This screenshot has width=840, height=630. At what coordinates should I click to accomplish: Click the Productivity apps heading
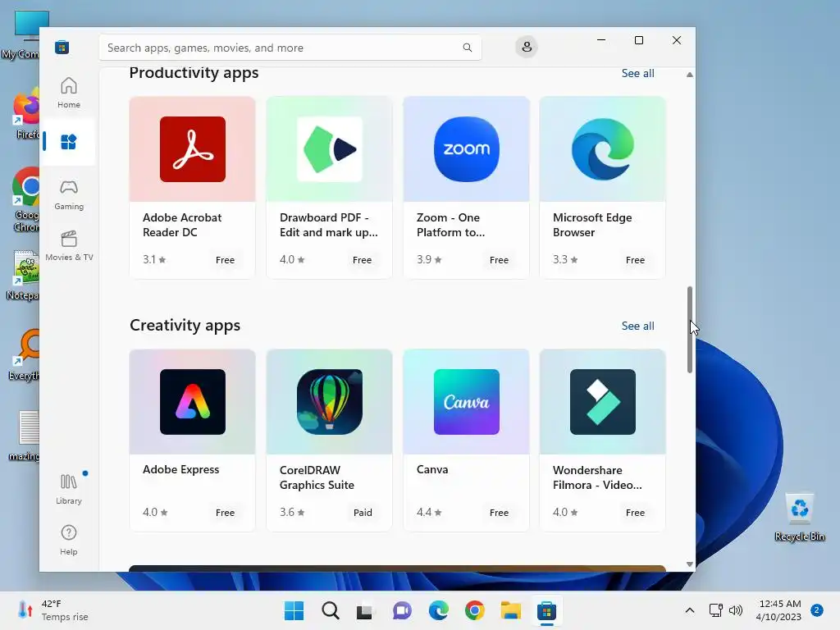194,73
